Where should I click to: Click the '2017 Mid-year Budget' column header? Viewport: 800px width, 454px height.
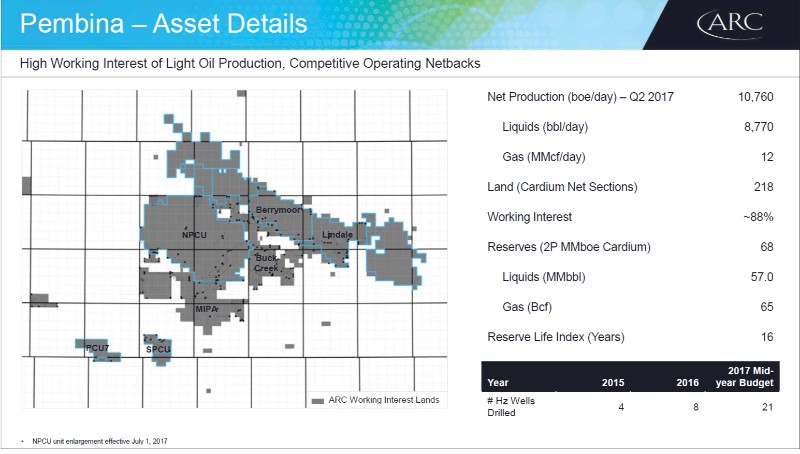pyautogui.click(x=744, y=376)
